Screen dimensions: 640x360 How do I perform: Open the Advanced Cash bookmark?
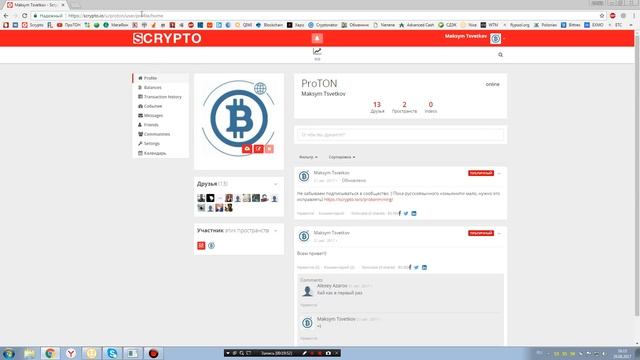click(416, 25)
